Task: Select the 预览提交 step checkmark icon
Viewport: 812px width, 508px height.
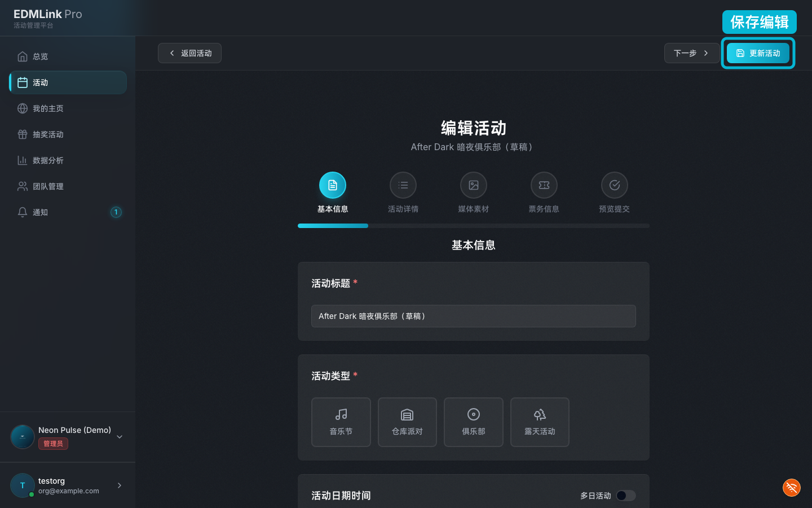Action: point(615,185)
